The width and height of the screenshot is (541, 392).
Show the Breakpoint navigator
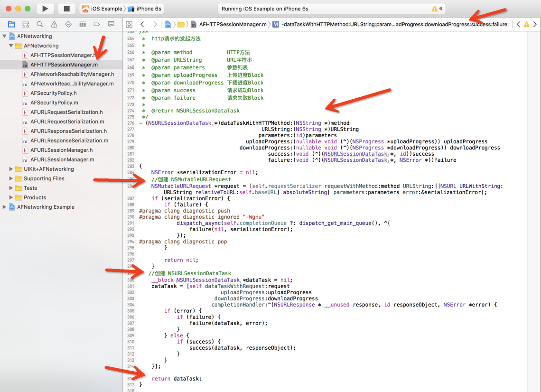click(97, 24)
